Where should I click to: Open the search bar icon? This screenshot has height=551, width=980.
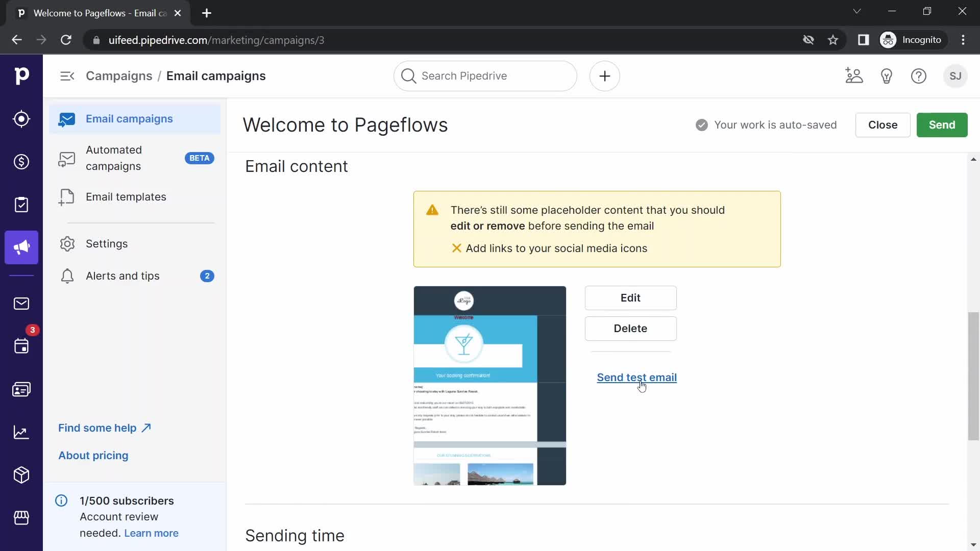408,76
